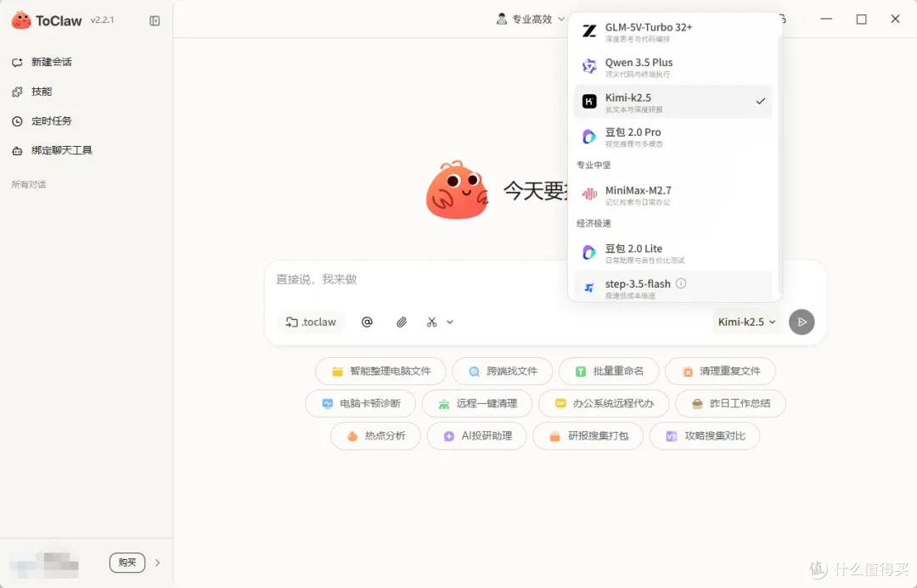The width and height of the screenshot is (917, 588).
Task: Click the blurred user account avatar
Action: 44,564
